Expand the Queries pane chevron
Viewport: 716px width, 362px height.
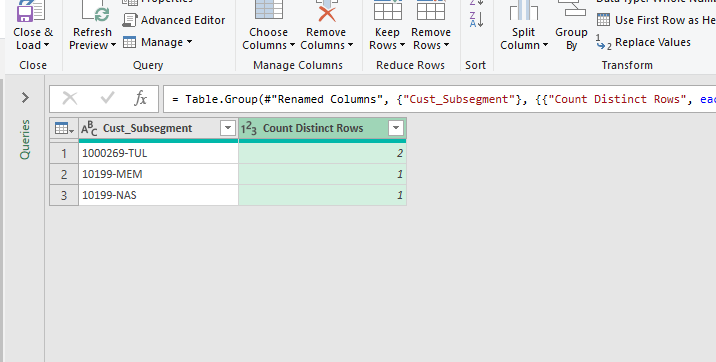(x=25, y=97)
